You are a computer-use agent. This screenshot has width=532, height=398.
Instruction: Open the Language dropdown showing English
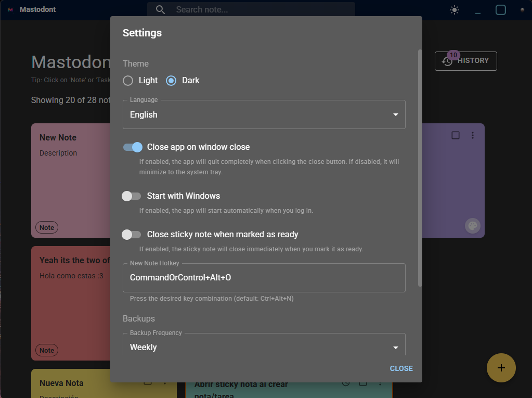click(264, 114)
